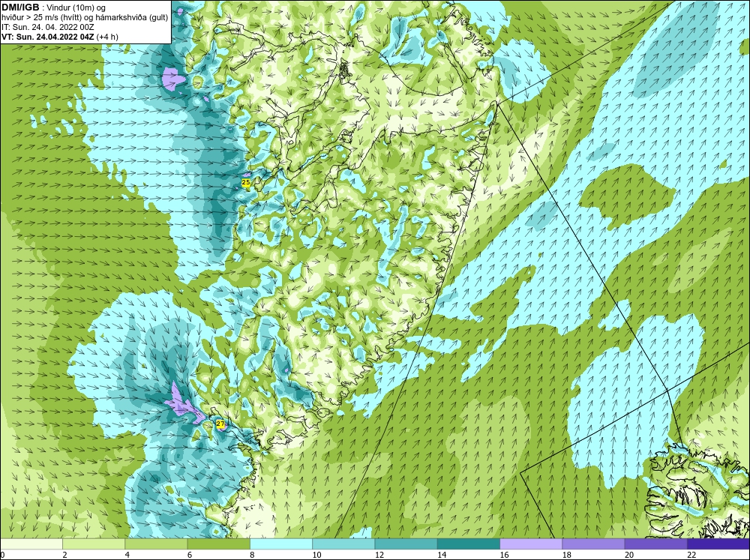The width and height of the screenshot is (750, 560).
Task: Click the legend color for 2–4 m/s
Action: click(x=94, y=544)
